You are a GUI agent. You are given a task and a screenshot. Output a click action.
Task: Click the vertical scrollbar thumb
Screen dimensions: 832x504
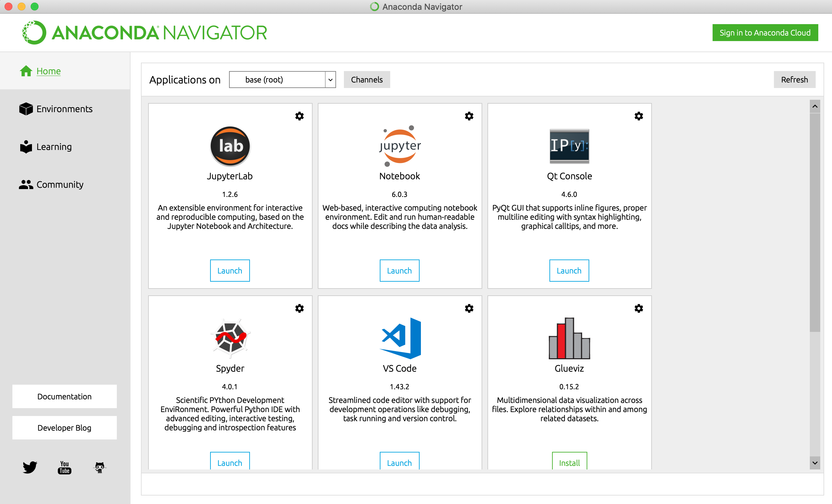[x=815, y=223]
